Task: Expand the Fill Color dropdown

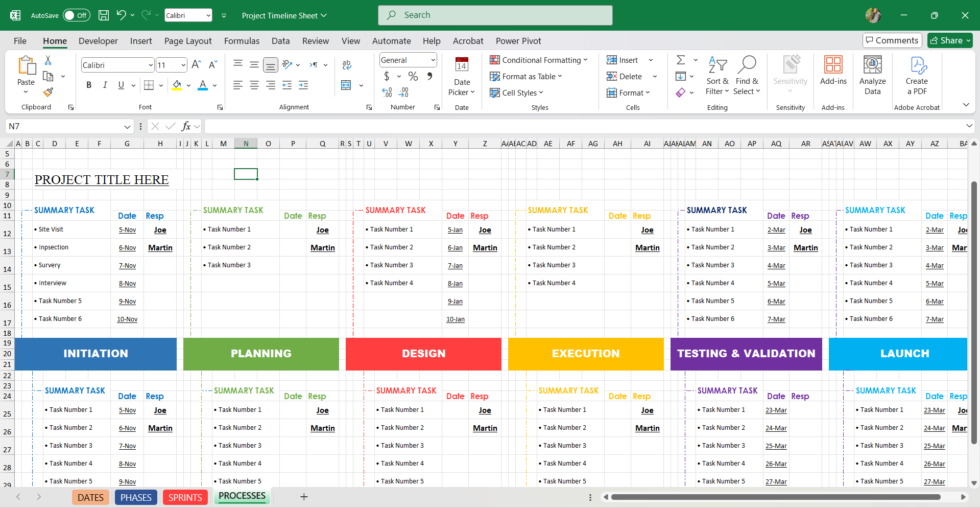Action: point(188,85)
